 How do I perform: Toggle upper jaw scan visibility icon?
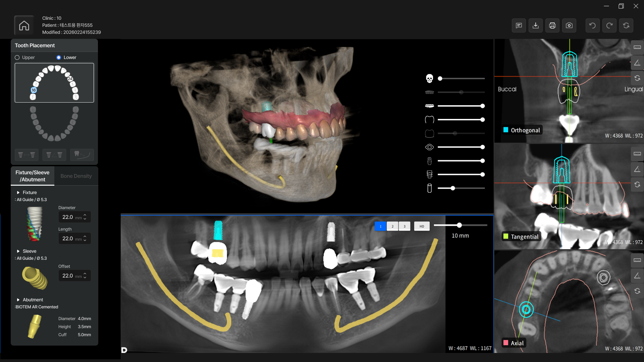point(429,92)
